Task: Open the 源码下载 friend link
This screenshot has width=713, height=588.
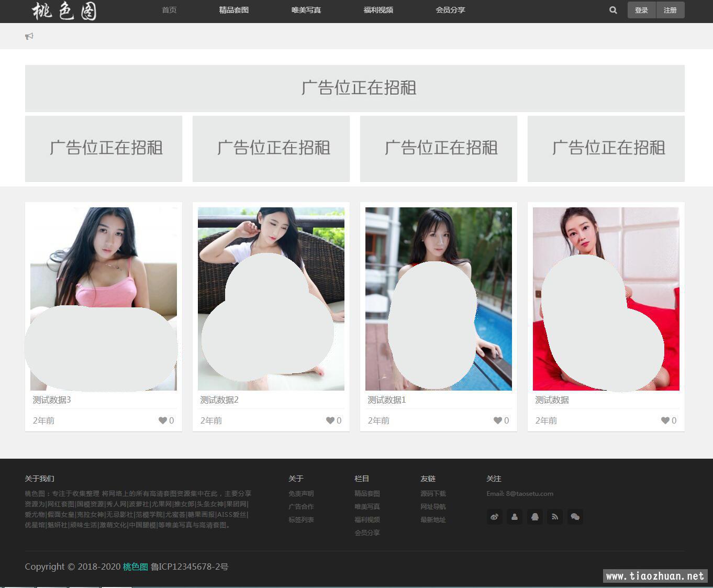Action: point(433,494)
